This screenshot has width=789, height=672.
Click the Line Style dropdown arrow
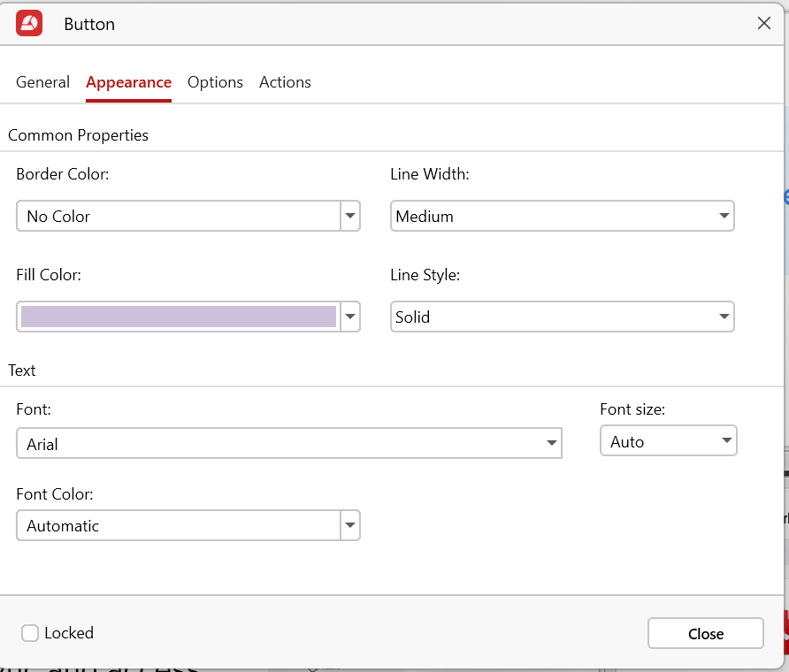(724, 317)
